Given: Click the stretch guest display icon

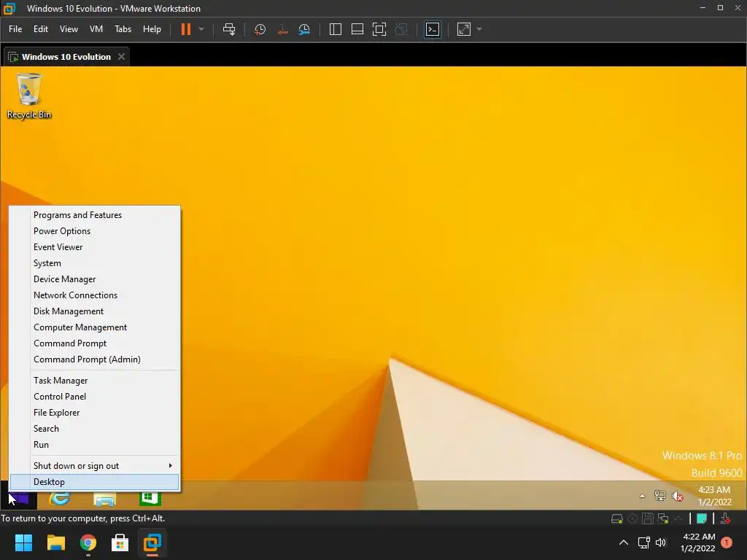Looking at the screenshot, I should (464, 29).
